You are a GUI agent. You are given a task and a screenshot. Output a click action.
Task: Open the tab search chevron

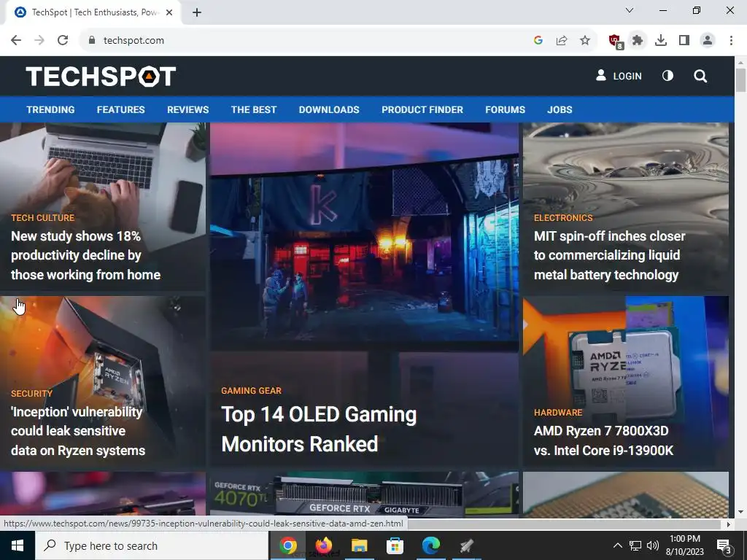pos(630,10)
